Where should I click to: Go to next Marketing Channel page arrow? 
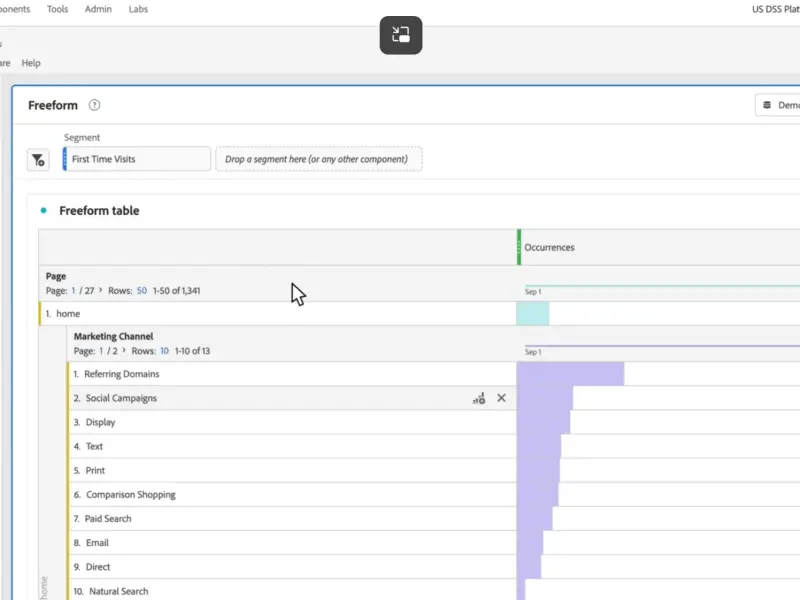(124, 350)
